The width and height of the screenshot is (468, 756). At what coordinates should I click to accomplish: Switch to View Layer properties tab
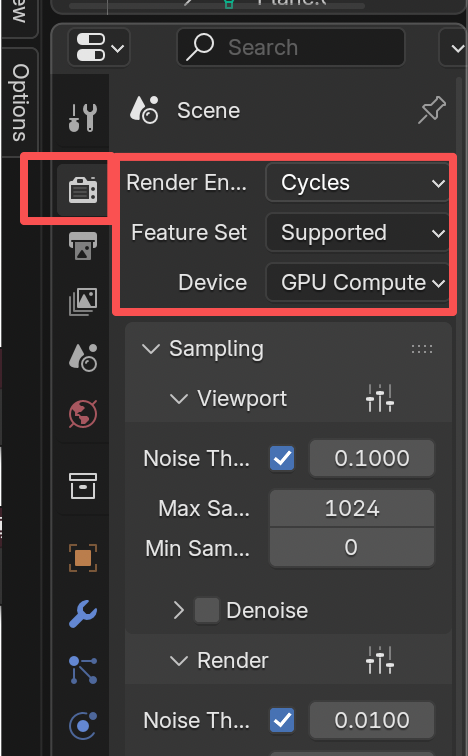pyautogui.click(x=83, y=302)
